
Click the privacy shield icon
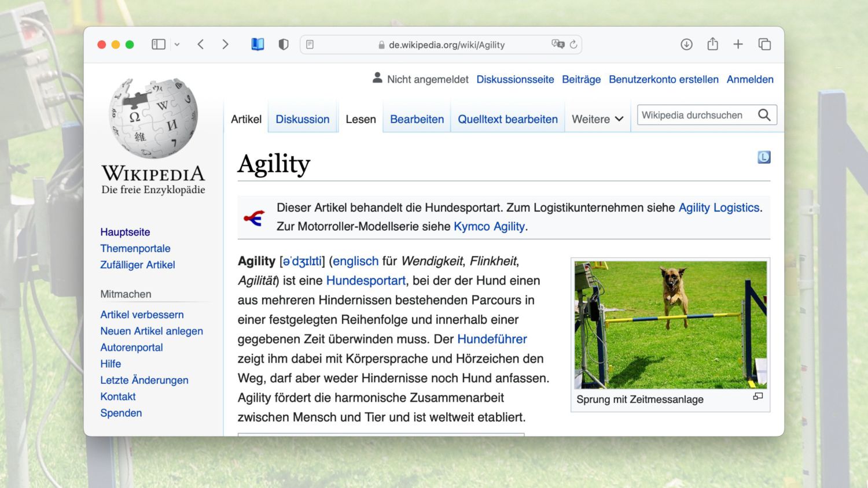tap(284, 45)
